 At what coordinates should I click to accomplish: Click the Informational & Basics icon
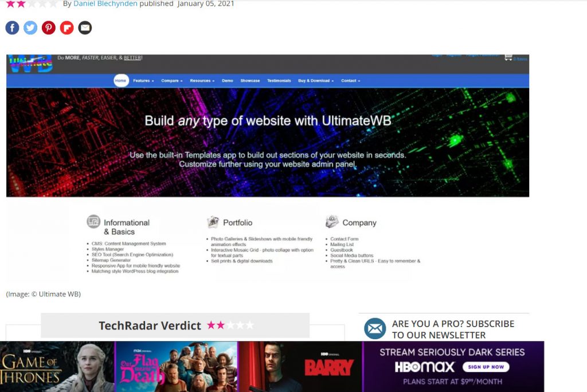coord(93,222)
